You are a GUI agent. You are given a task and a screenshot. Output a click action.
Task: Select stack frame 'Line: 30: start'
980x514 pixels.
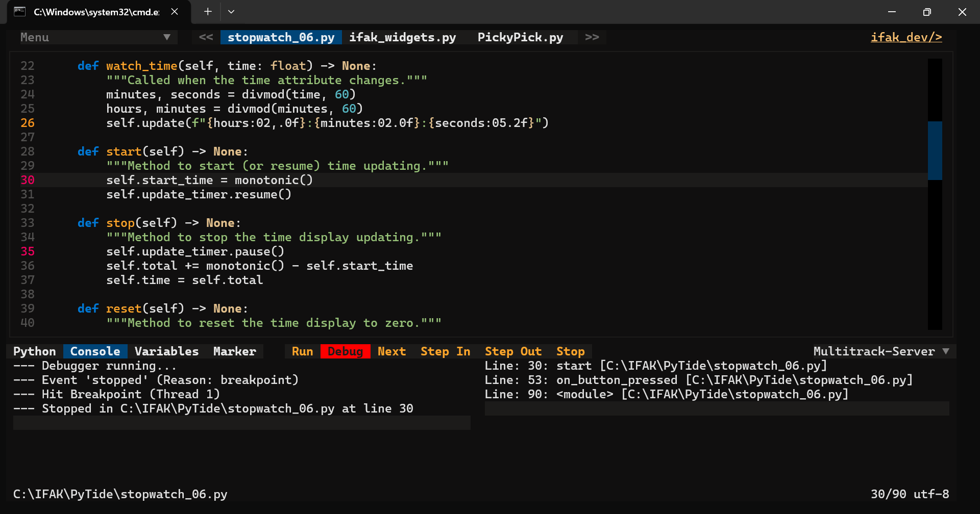pos(656,366)
